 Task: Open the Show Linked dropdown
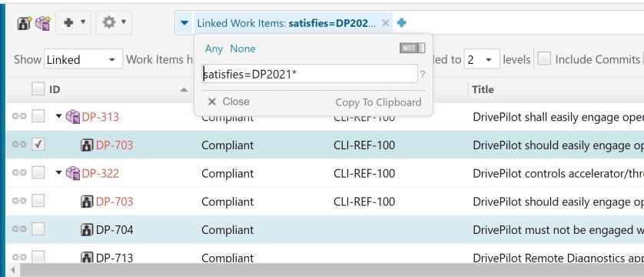point(84,59)
